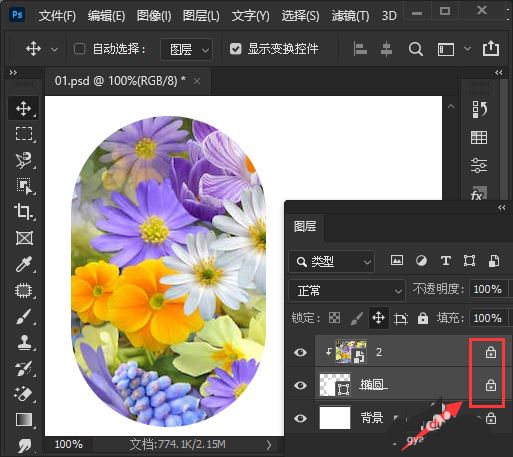Click the Photoshop Ps logo icon
Viewport: 513px width, 457px height.
[17, 15]
